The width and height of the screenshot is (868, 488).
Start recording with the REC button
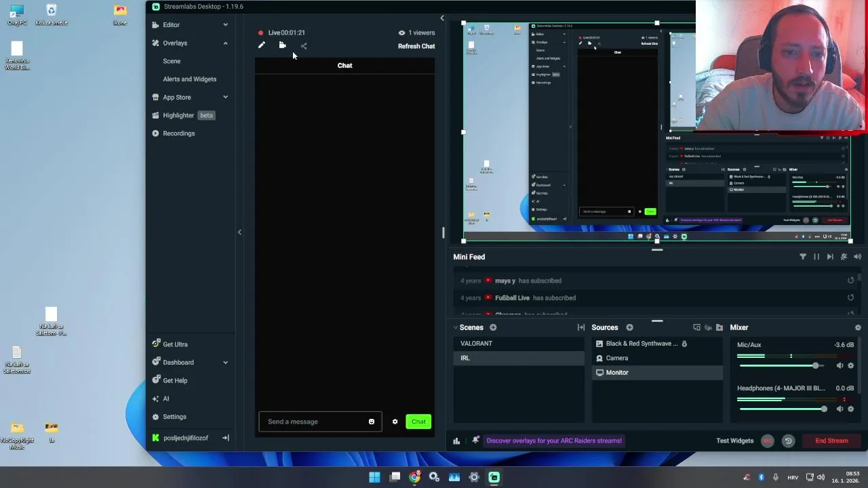click(x=768, y=441)
